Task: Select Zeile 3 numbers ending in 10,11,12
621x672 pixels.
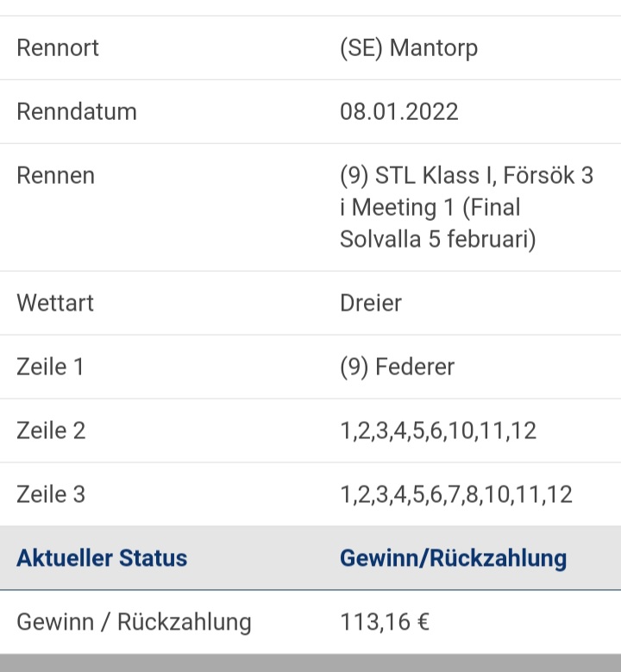Action: coord(456,495)
